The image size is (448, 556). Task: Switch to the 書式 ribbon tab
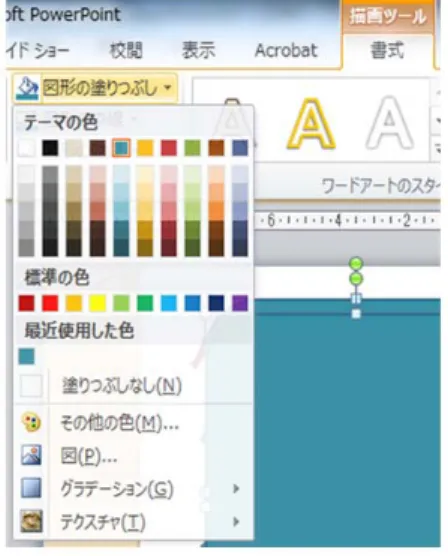tap(387, 50)
